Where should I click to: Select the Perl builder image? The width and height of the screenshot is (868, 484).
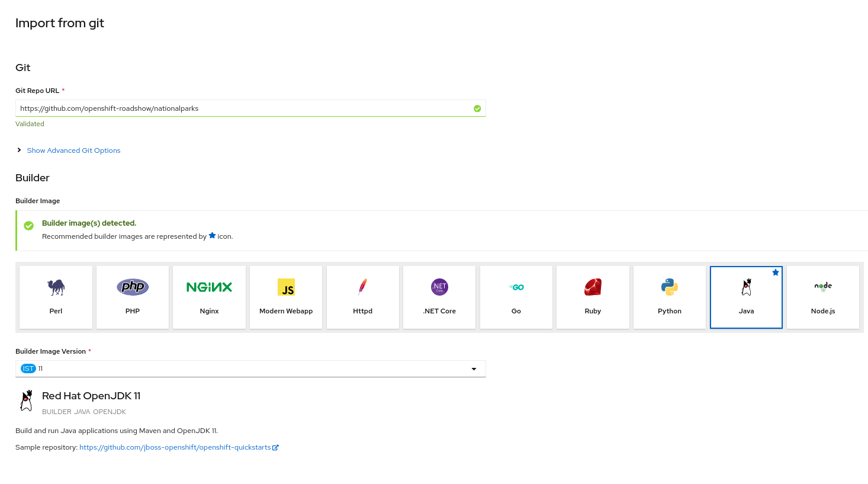(x=56, y=297)
